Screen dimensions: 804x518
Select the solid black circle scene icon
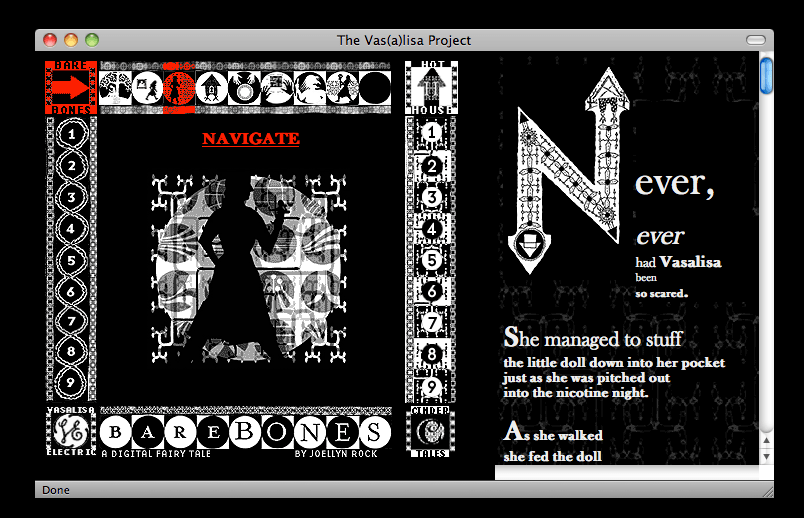pyautogui.click(x=374, y=87)
